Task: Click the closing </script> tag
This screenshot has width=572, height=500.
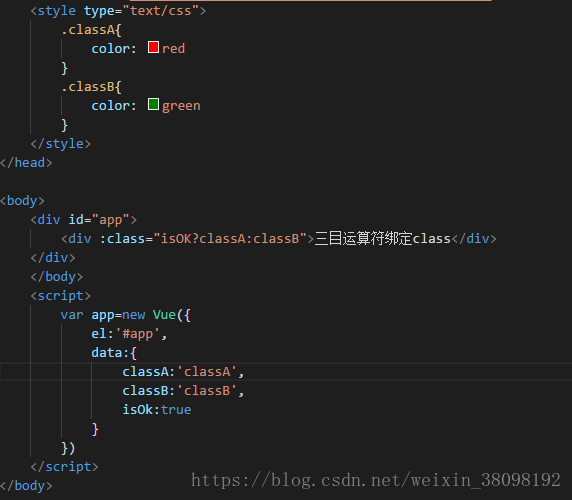Action: pos(65,467)
